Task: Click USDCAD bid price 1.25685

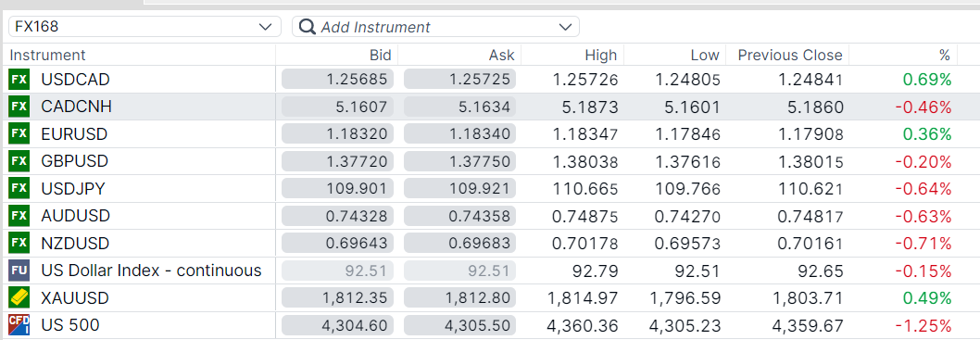Action: pyautogui.click(x=337, y=80)
